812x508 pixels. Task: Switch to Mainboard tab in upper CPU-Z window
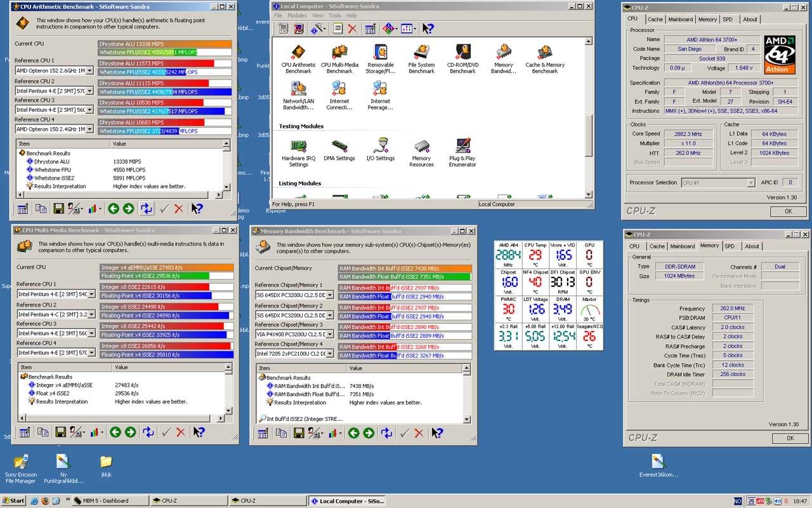click(x=681, y=19)
